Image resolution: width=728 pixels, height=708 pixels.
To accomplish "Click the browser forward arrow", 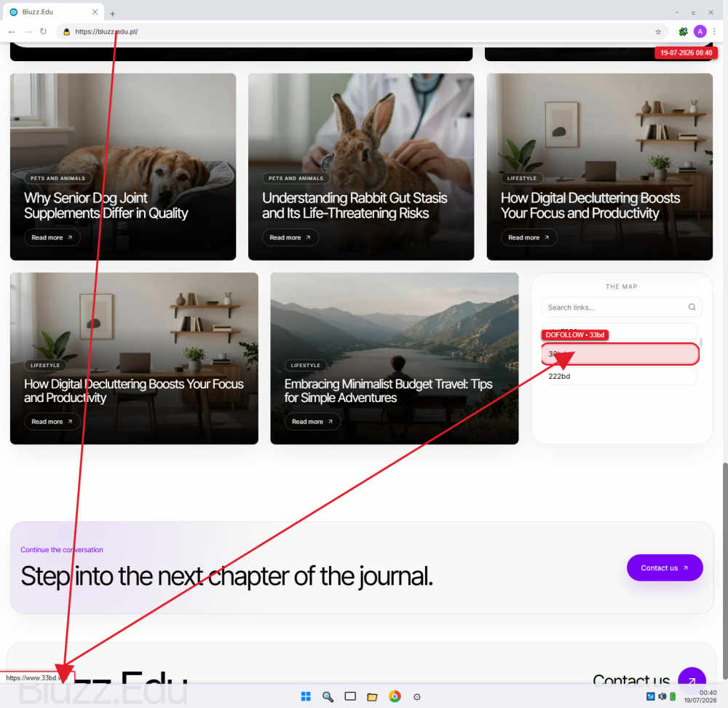I will tap(28, 31).
